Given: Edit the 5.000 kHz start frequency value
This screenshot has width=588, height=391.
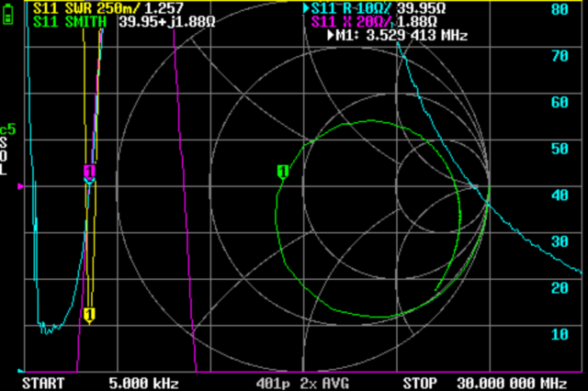Looking at the screenshot, I should 142,382.
